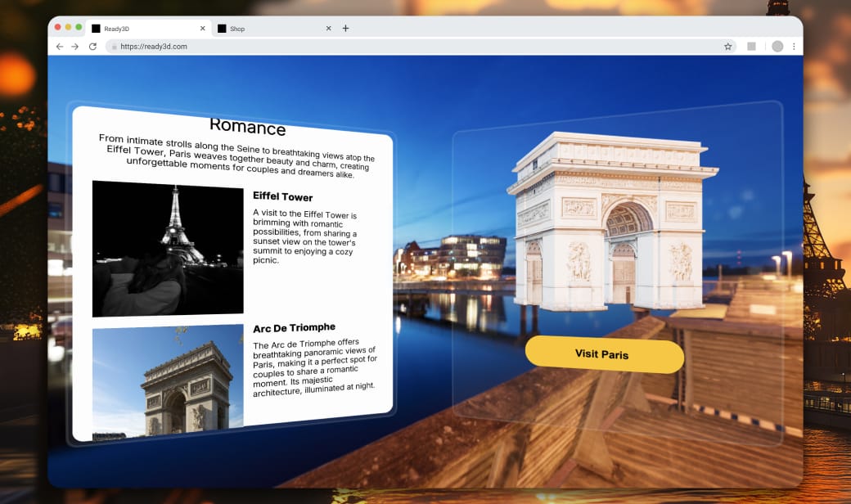Reload the page with the refresh icon
The height and width of the screenshot is (504, 851).
[x=92, y=47]
